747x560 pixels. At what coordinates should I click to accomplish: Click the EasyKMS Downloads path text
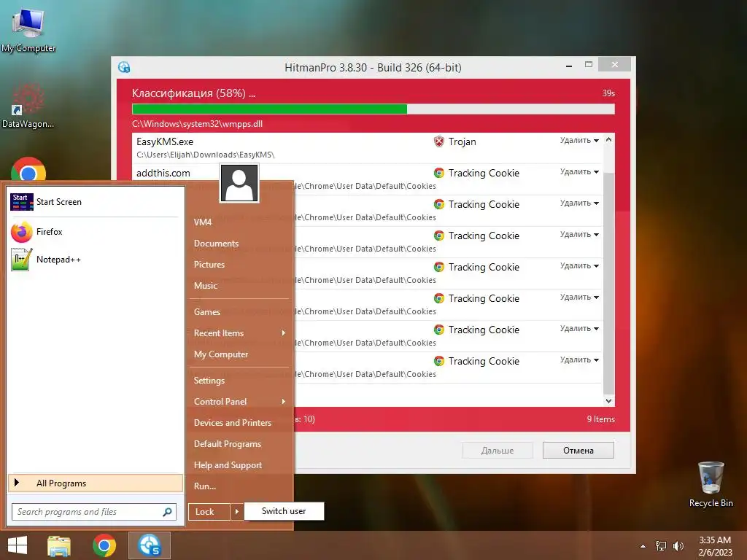tap(205, 155)
